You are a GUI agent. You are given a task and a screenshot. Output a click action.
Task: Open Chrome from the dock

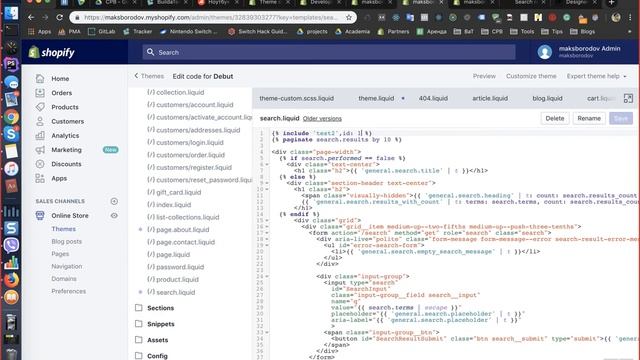(11, 117)
